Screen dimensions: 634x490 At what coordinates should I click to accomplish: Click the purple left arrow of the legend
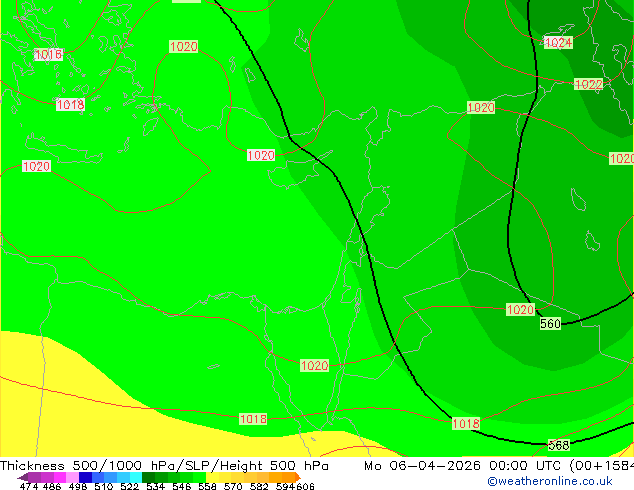pyautogui.click(x=23, y=477)
